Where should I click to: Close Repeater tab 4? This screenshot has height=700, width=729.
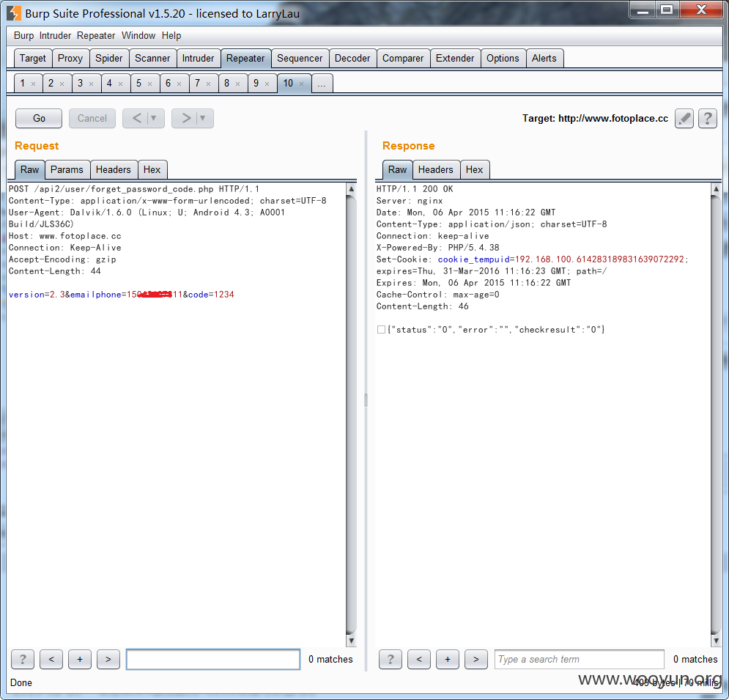pyautogui.click(x=120, y=84)
